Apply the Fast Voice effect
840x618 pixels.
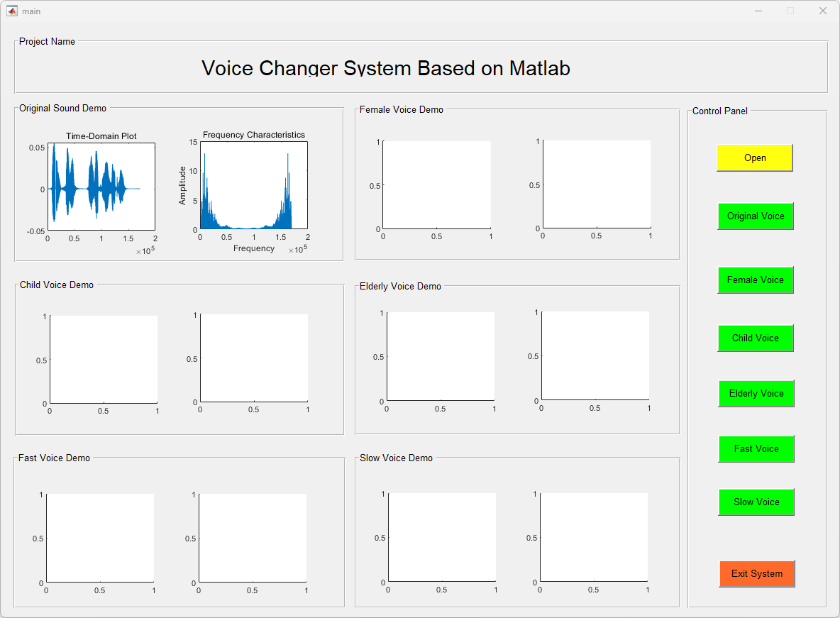coord(756,448)
